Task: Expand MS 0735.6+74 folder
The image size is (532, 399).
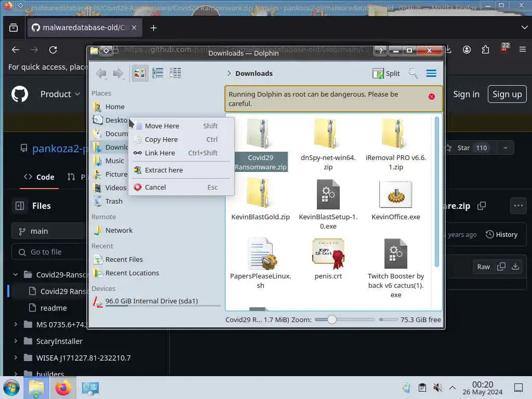Action: point(16,325)
